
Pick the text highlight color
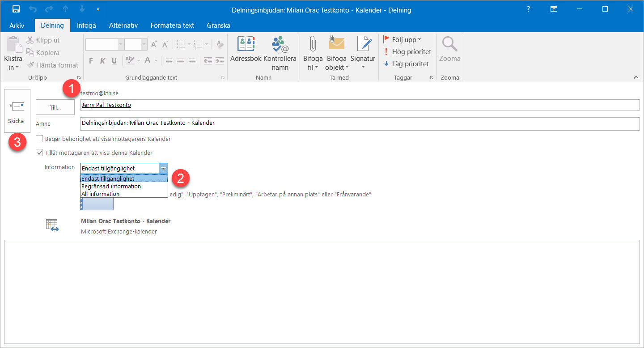click(x=130, y=60)
